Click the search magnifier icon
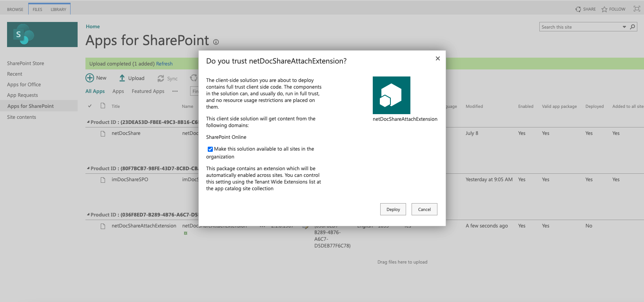This screenshot has width=644, height=302. pos(632,27)
